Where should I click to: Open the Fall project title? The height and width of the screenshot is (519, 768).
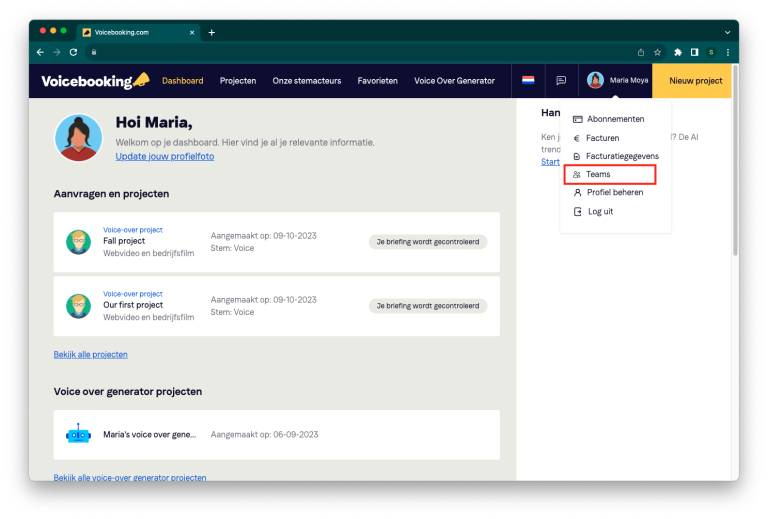point(124,241)
